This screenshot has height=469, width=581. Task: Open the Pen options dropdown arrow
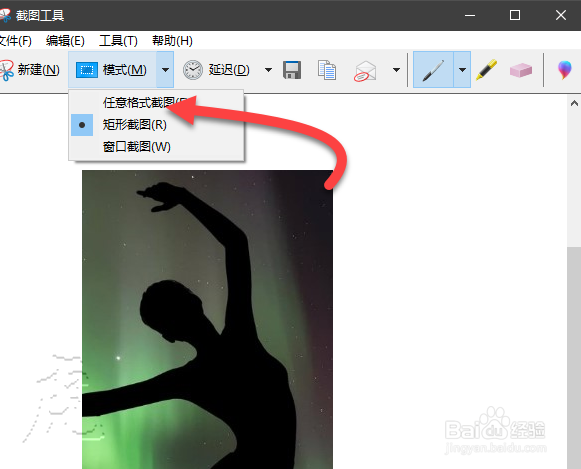coord(462,70)
